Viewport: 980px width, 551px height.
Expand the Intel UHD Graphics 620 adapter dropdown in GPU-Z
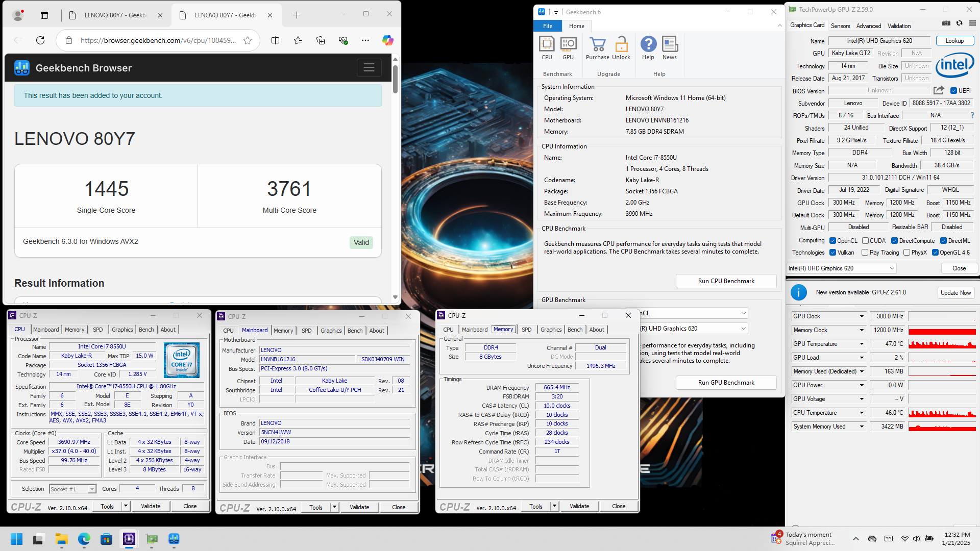click(842, 268)
